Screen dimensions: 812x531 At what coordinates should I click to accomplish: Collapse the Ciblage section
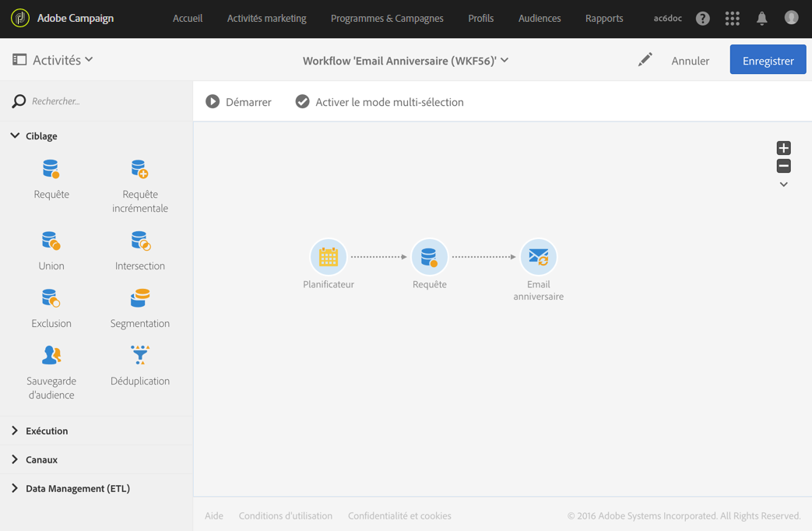click(15, 136)
